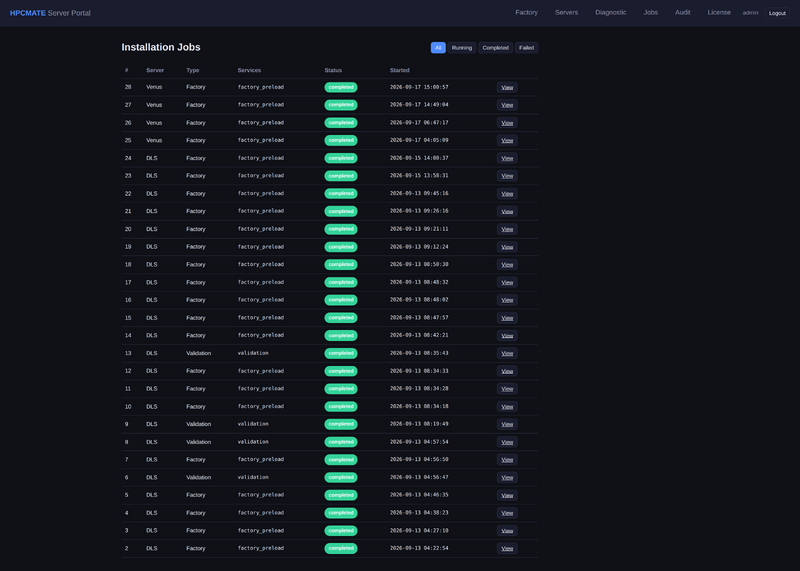Open the Diagnostic section

(610, 13)
